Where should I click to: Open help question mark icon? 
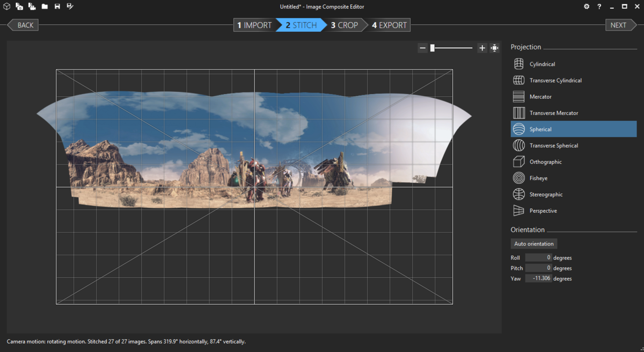coord(599,6)
